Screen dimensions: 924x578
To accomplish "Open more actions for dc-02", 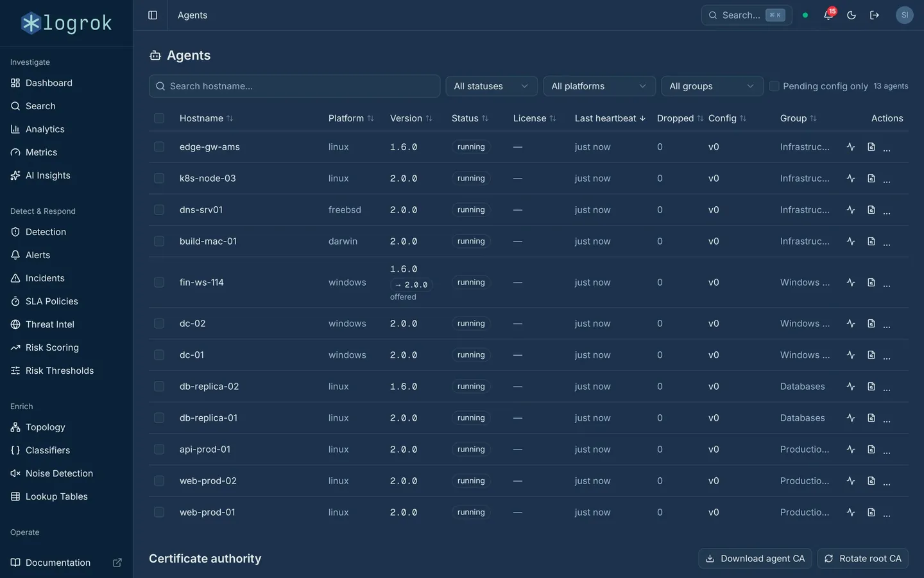I will click(887, 324).
